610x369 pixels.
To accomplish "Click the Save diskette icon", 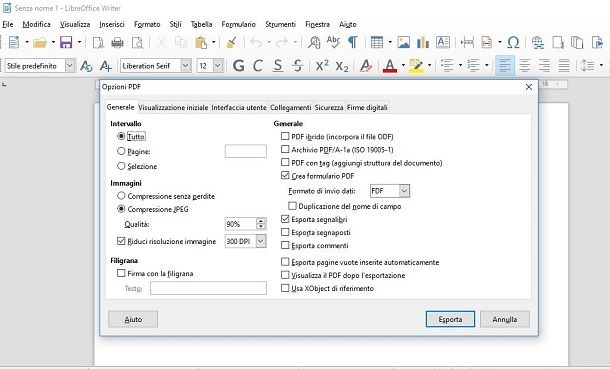I will (66, 42).
